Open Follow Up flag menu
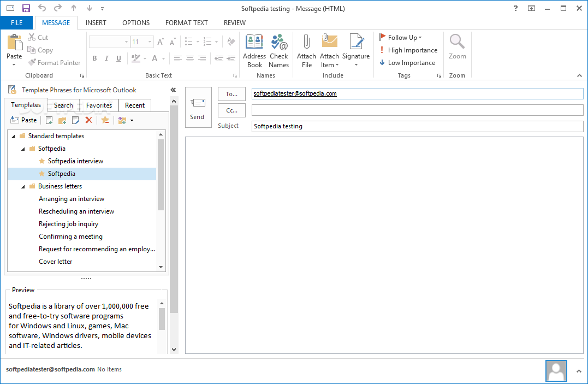This screenshot has height=384, width=588. (401, 38)
